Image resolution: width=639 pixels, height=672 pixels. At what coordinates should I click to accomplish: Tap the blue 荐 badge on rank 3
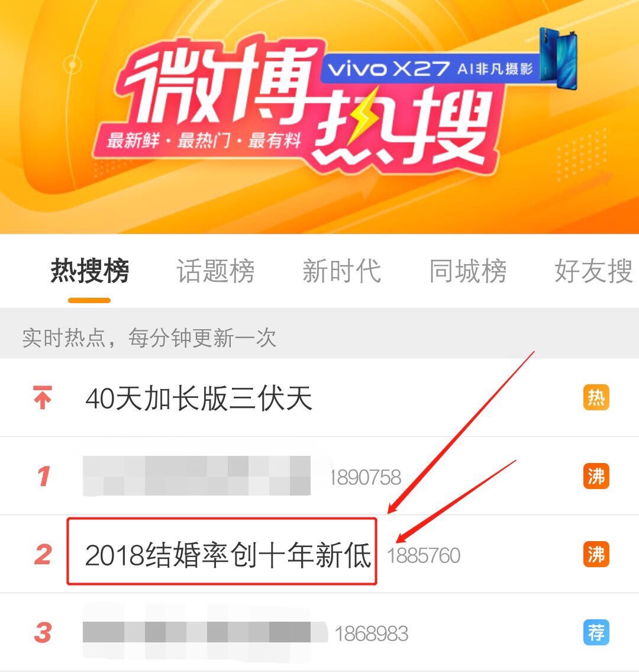click(x=596, y=632)
